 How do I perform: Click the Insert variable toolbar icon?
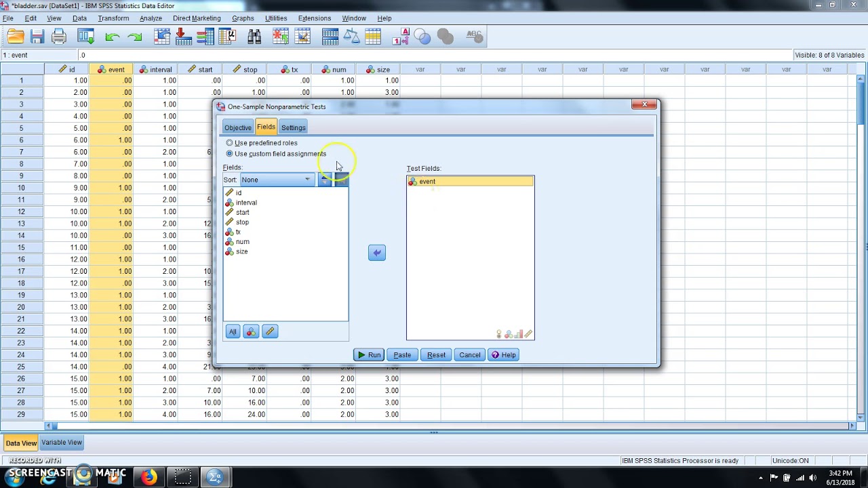click(x=302, y=37)
